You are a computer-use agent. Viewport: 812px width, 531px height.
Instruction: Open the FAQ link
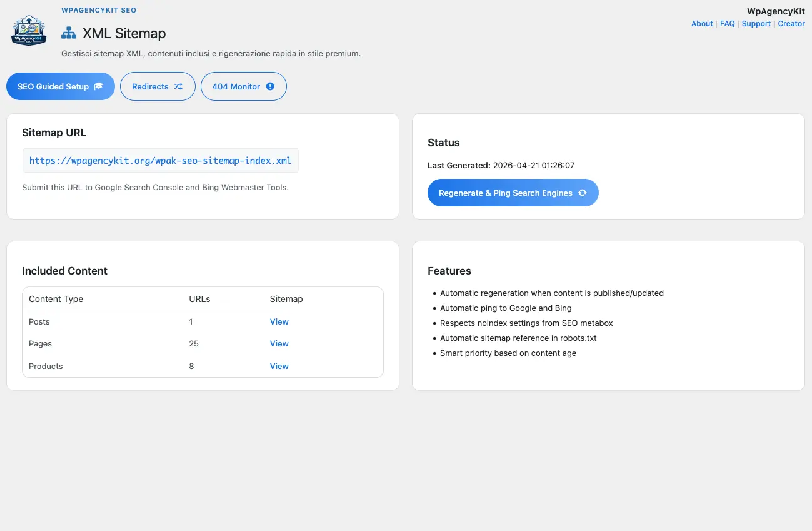(x=728, y=24)
